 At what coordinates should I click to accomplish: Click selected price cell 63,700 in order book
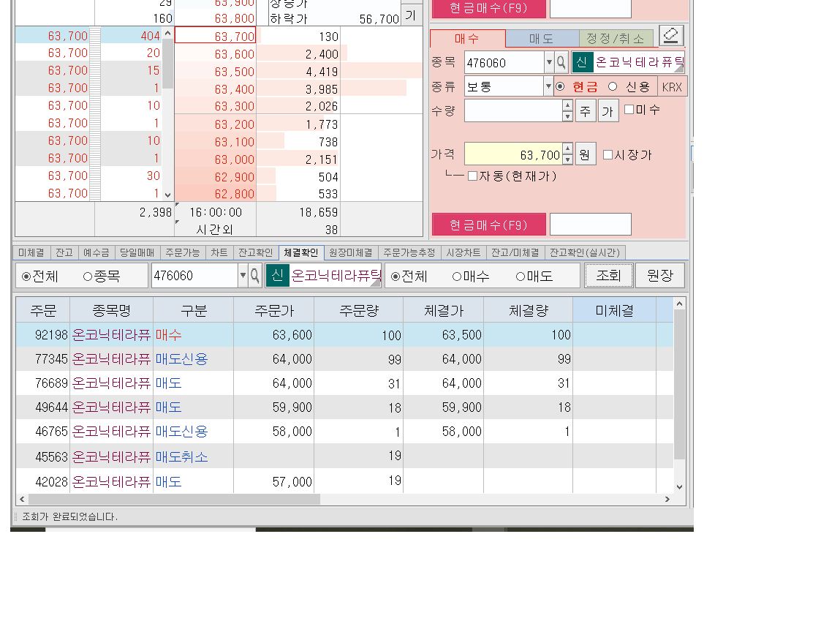[216, 36]
